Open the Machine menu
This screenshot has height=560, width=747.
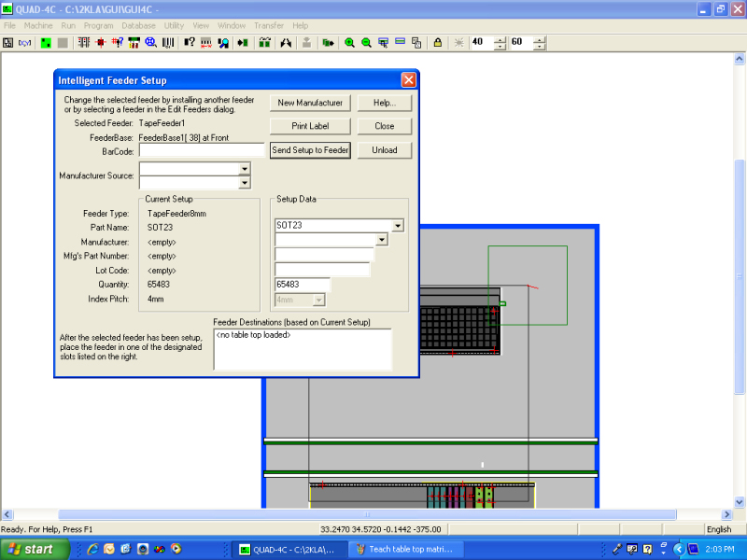[x=38, y=26]
